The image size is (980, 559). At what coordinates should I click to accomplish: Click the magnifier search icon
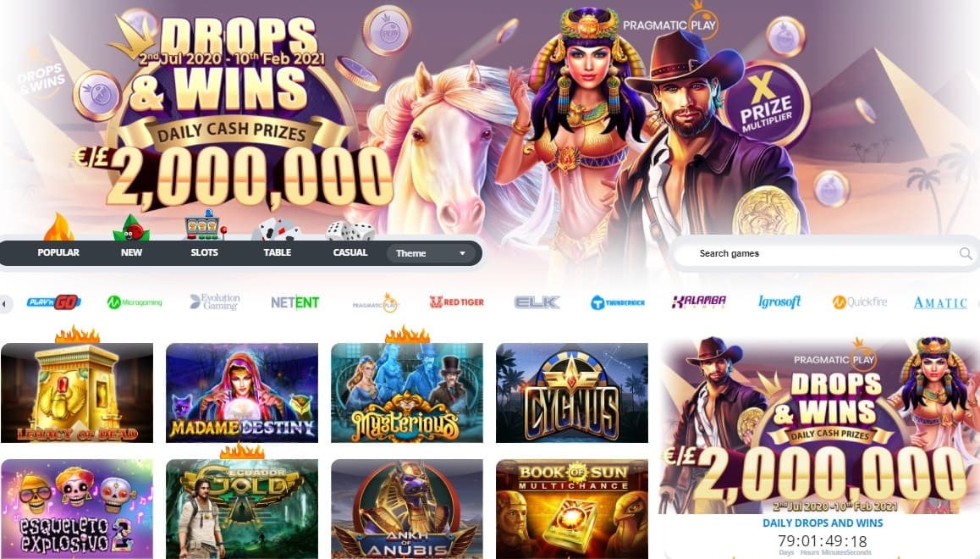(x=966, y=253)
